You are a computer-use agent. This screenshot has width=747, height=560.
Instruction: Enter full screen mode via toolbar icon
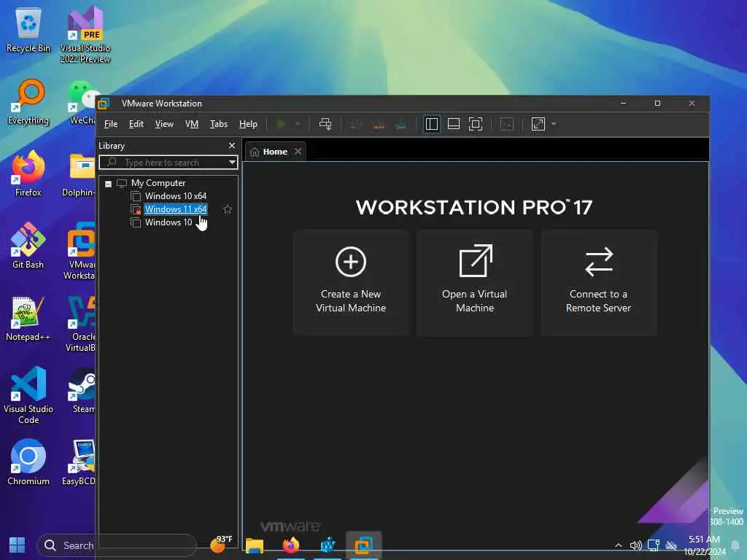tap(476, 124)
